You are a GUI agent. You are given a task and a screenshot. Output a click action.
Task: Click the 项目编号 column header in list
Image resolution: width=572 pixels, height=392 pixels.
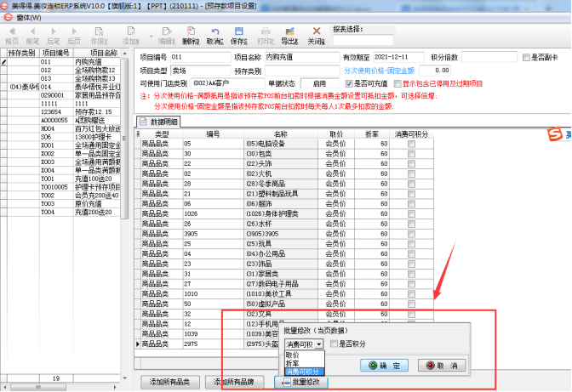click(x=56, y=53)
